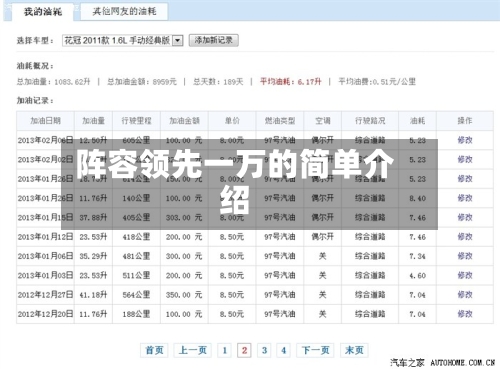Click the 511公里 mileage cell
Screen dimensions: 500x369
136,275
